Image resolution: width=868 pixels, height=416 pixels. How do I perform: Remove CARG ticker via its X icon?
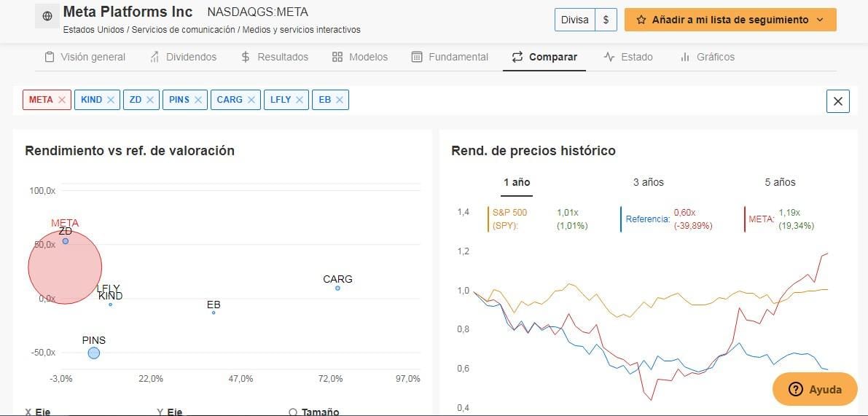[x=251, y=100]
